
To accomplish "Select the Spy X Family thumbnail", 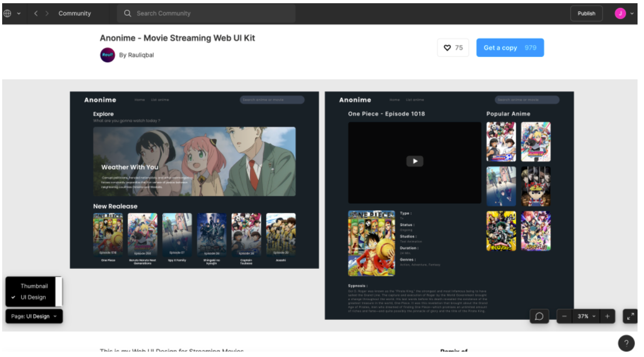I will point(177,234).
